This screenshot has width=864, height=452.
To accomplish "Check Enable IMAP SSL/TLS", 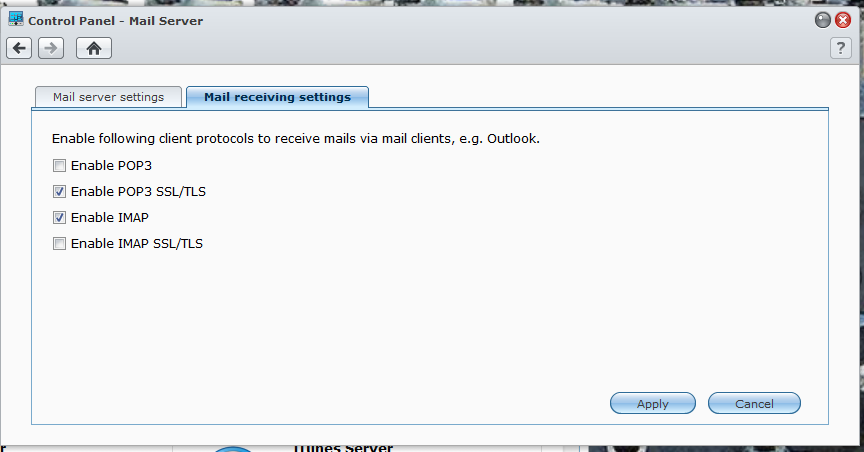I will [x=60, y=243].
